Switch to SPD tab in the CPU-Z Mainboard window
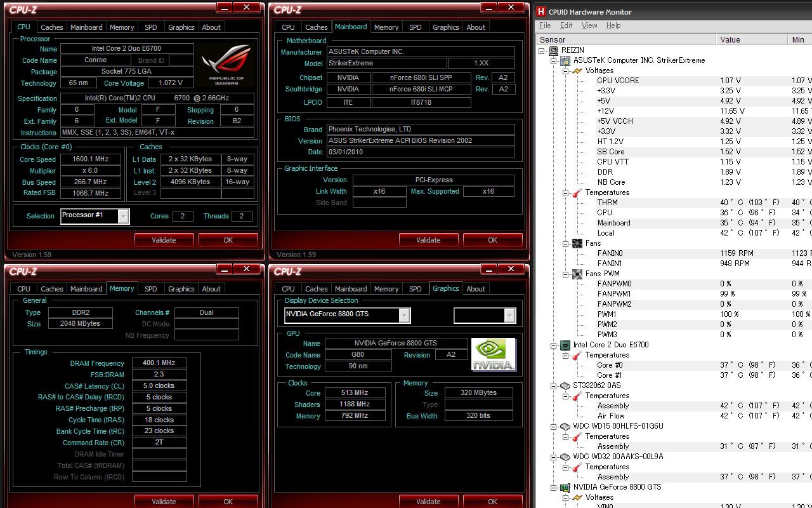 (x=416, y=27)
